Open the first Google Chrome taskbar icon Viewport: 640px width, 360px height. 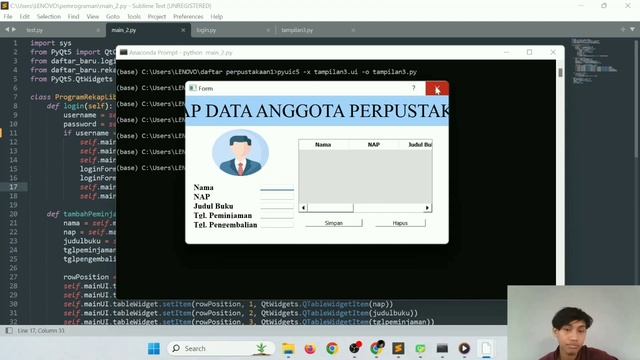pyautogui.click(x=332, y=348)
